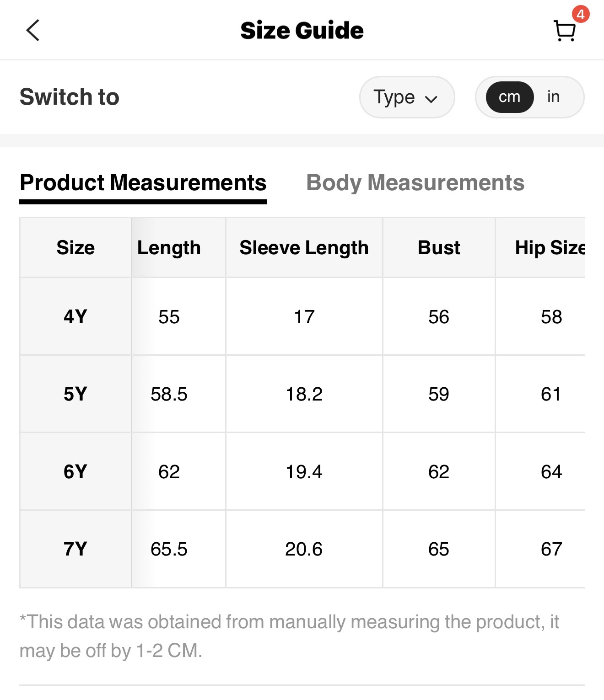Open the Type dropdown
This screenshot has height=700, width=604.
[406, 97]
